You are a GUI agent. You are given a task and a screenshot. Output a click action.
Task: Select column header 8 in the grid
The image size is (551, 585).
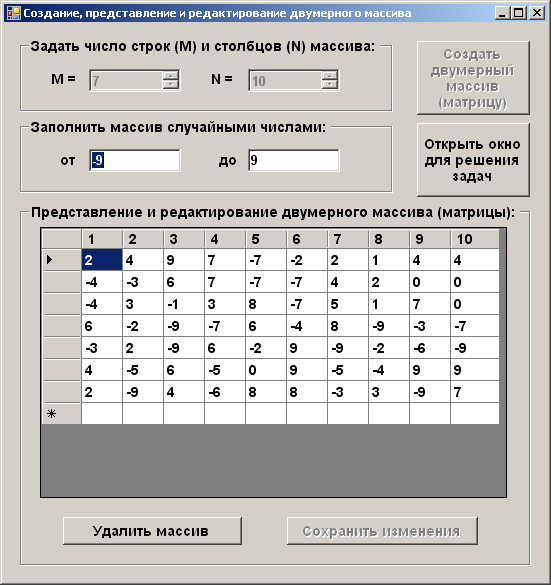coord(389,239)
